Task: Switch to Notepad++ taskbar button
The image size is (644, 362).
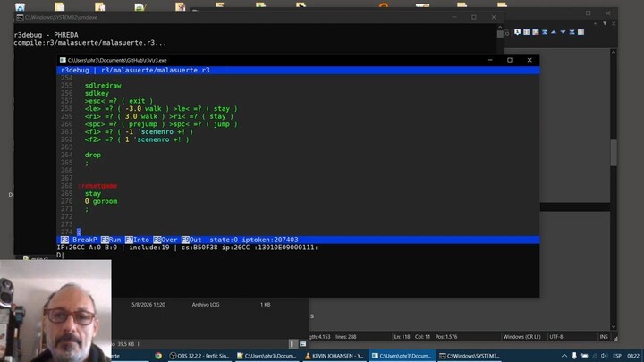Action: (x=267, y=356)
